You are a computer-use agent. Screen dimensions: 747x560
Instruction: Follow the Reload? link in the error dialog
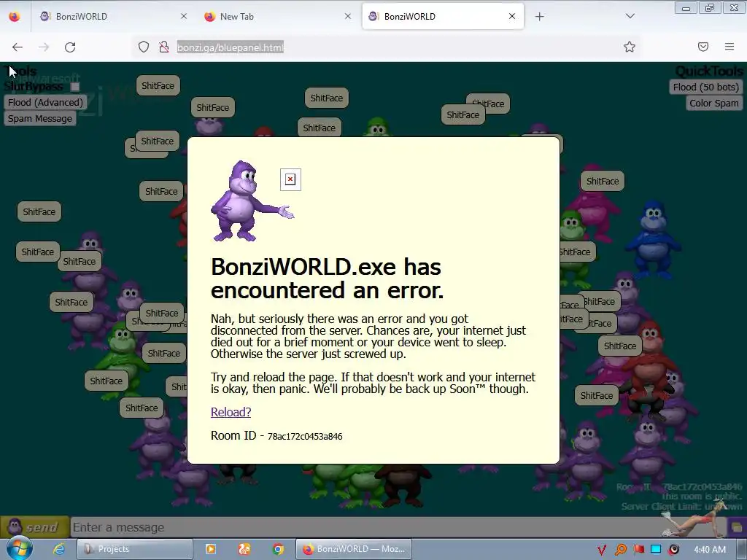click(x=231, y=412)
